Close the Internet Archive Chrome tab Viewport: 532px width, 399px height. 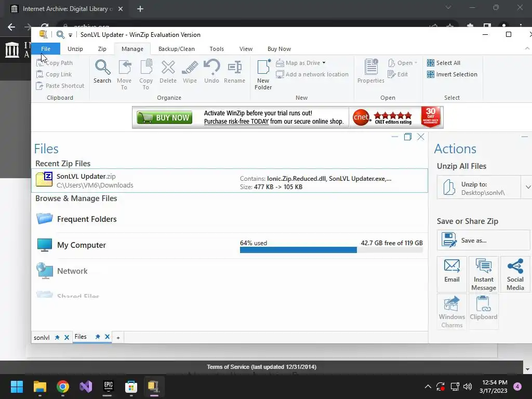(x=121, y=9)
